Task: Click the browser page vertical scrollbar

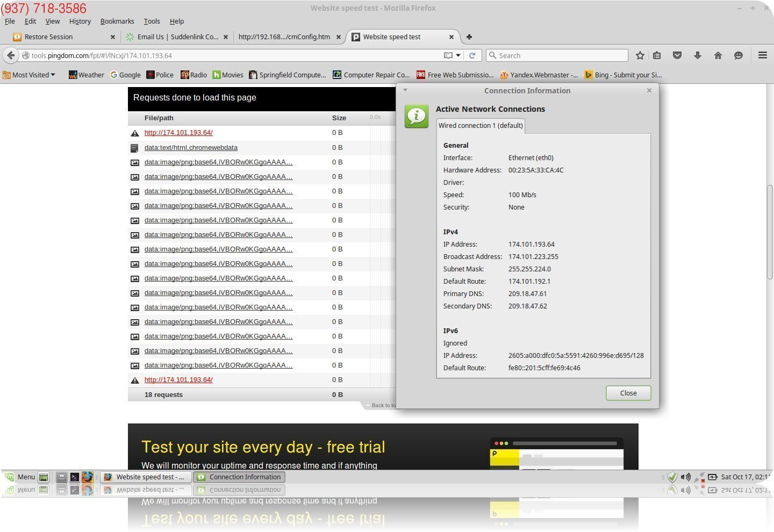Action: (x=770, y=231)
